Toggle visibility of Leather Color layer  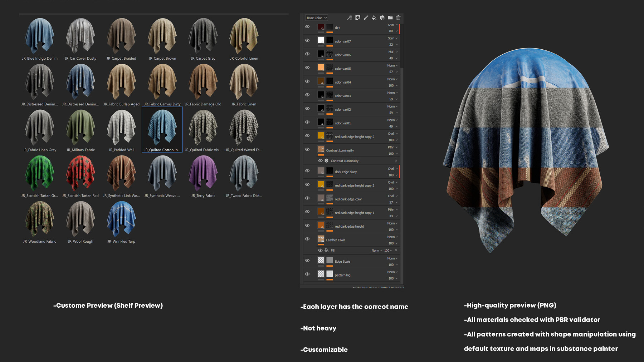pos(307,239)
